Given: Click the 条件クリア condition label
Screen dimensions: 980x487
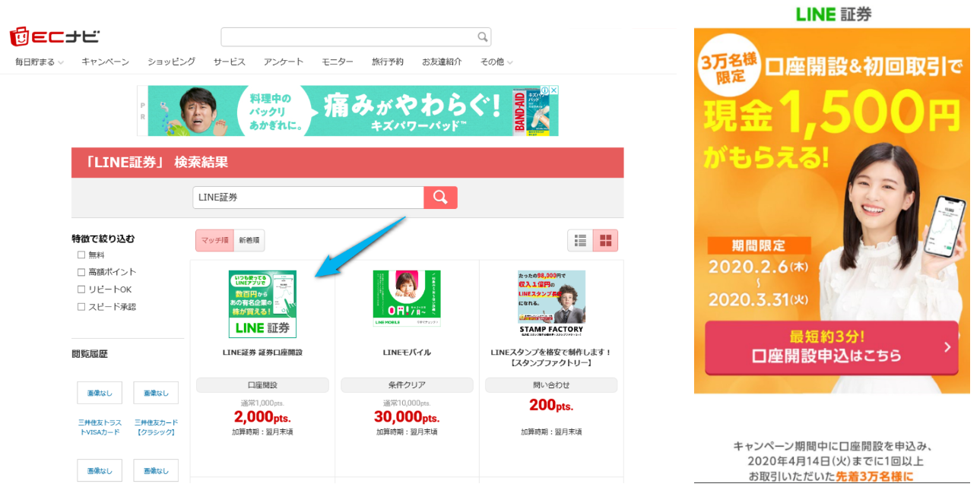Looking at the screenshot, I should coord(407,385).
